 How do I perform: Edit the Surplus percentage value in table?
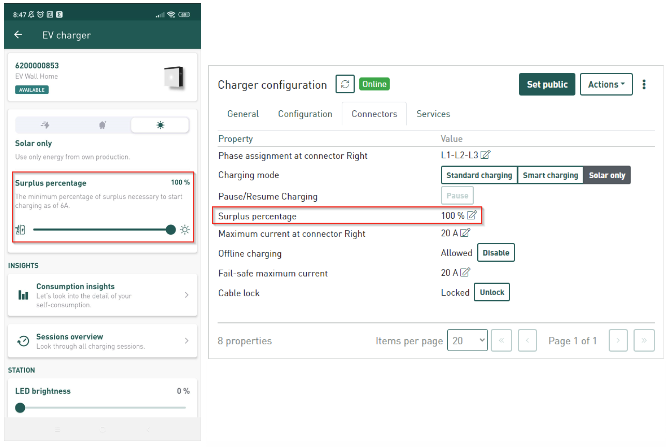tap(472, 215)
